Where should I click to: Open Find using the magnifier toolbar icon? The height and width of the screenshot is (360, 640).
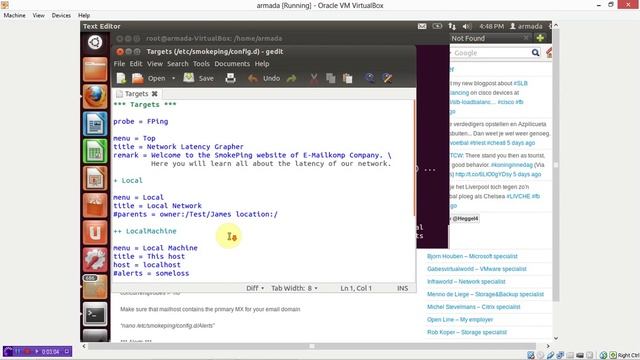click(x=370, y=78)
